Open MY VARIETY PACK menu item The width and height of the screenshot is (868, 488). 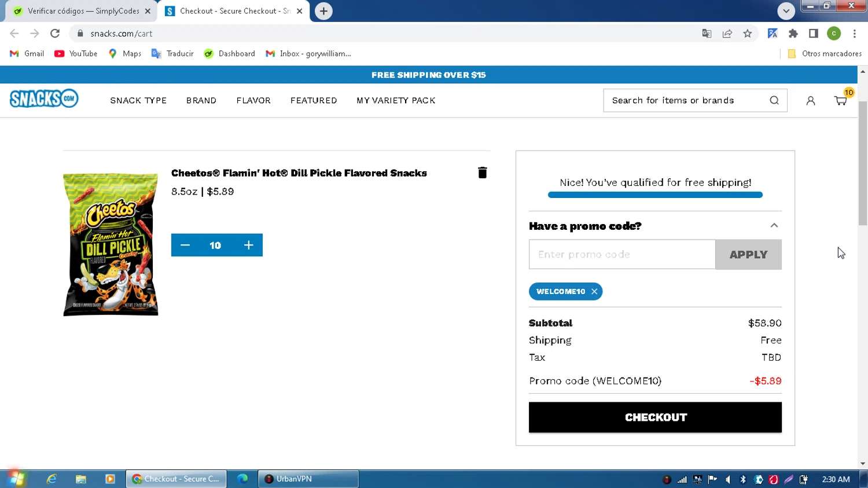[x=396, y=101]
